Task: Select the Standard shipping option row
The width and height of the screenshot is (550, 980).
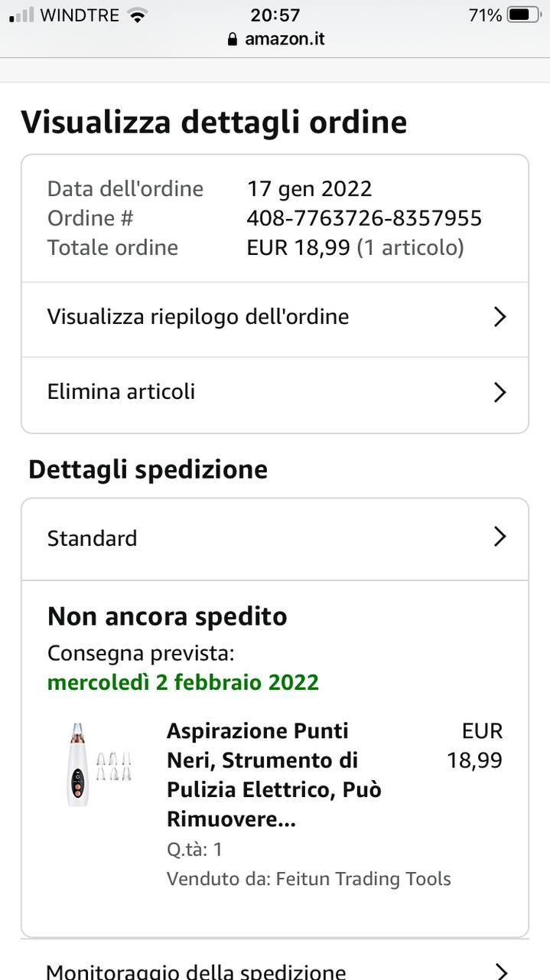Action: pyautogui.click(x=275, y=539)
